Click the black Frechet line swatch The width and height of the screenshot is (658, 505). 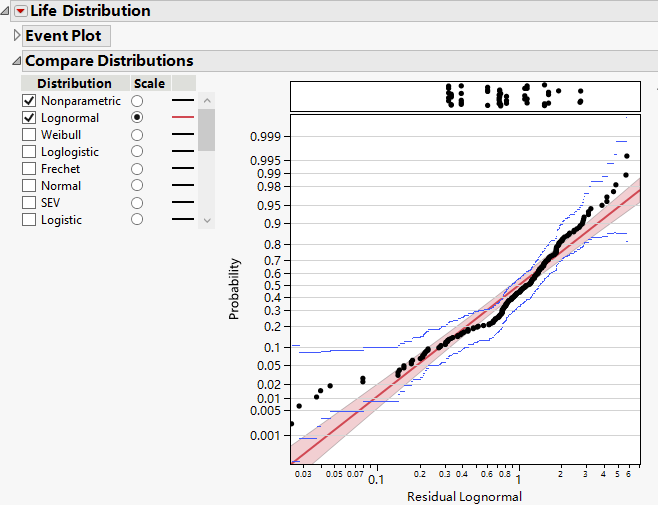[183, 168]
